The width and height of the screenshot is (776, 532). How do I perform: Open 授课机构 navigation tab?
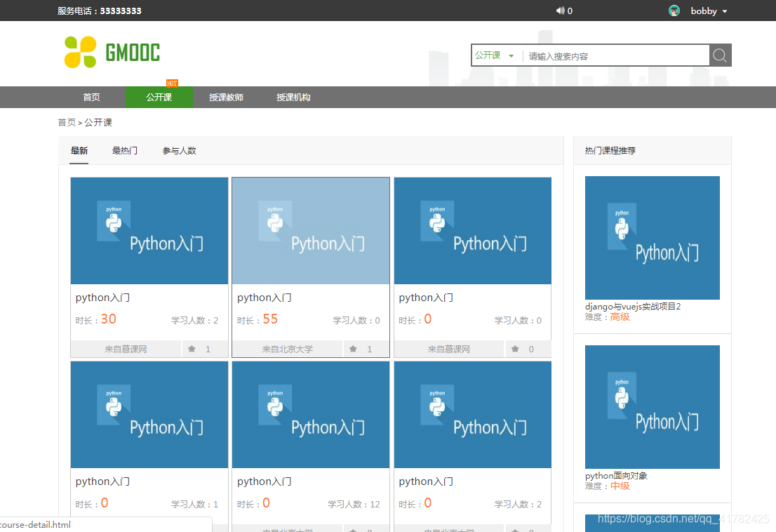click(293, 97)
